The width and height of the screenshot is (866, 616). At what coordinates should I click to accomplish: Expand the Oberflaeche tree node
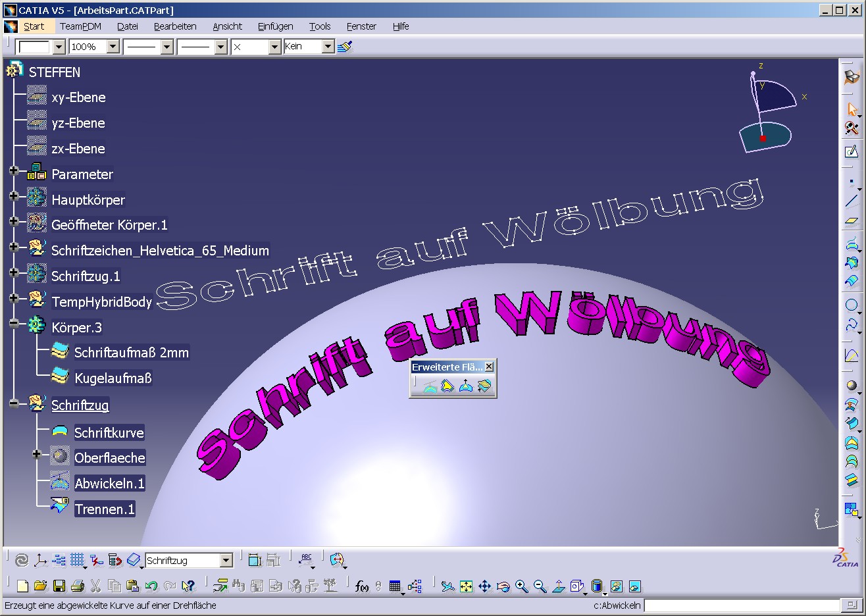pos(37,454)
